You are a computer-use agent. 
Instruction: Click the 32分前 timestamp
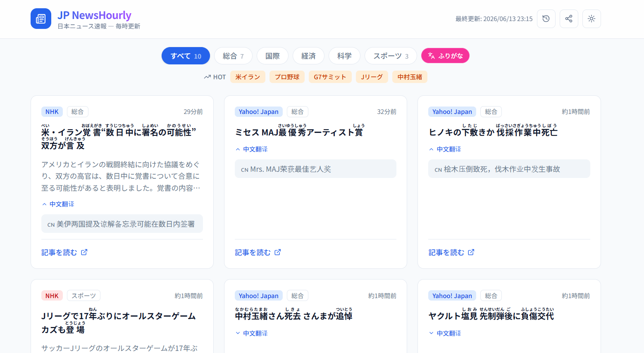coord(386,111)
